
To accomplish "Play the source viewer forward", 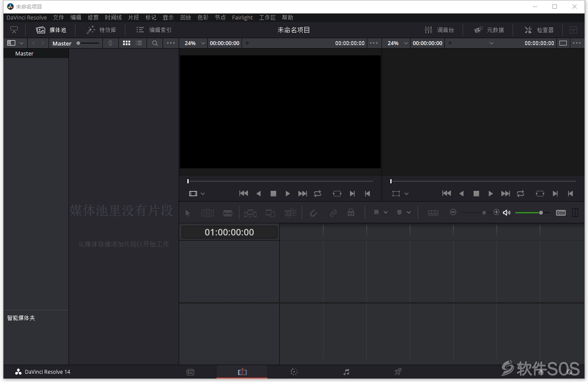I will coord(287,193).
